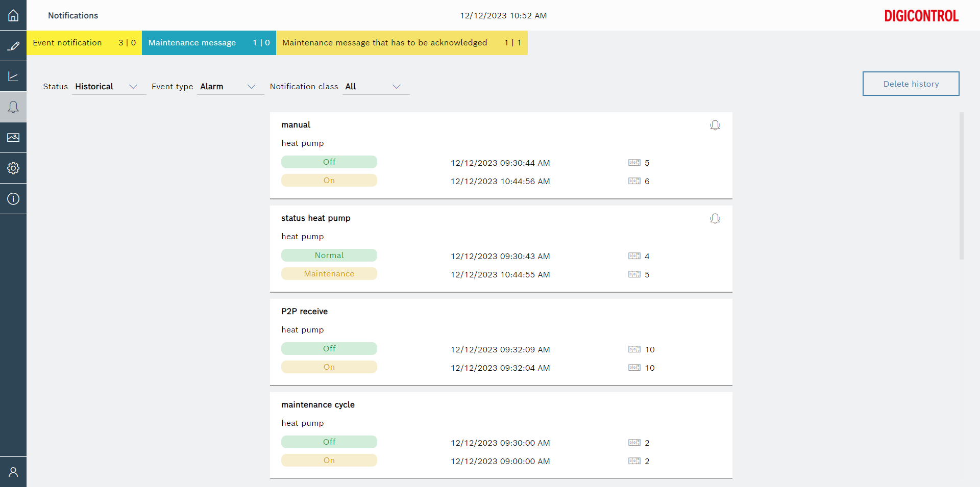The width and height of the screenshot is (980, 487).
Task: Expand the Status Historical dropdown
Action: pyautogui.click(x=109, y=87)
